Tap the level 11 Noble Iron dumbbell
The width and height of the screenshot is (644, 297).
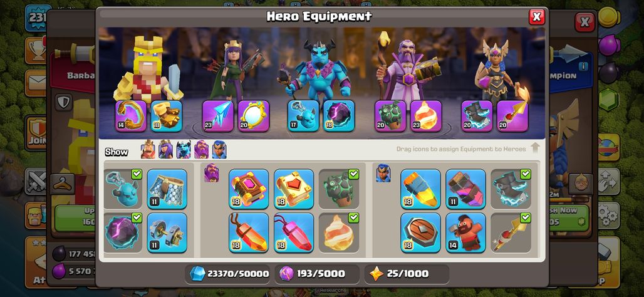167,232
